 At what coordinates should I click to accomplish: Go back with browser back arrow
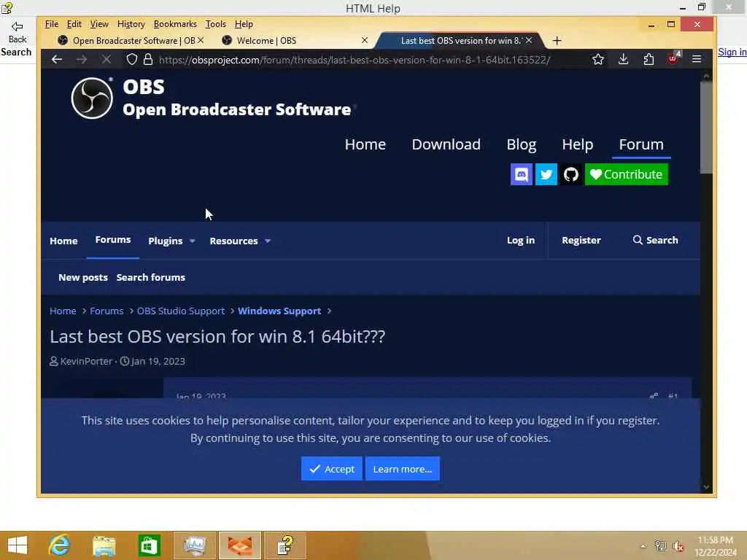pyautogui.click(x=57, y=60)
